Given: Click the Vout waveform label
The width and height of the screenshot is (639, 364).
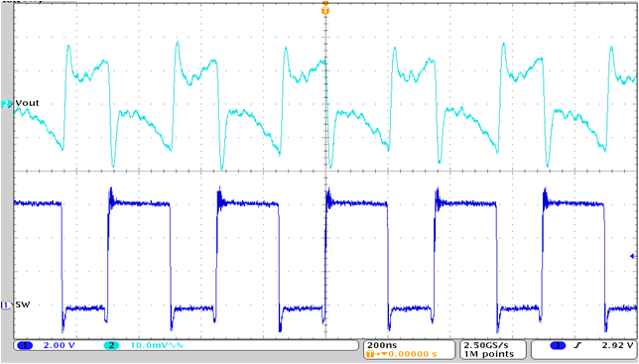Looking at the screenshot, I should (28, 103).
